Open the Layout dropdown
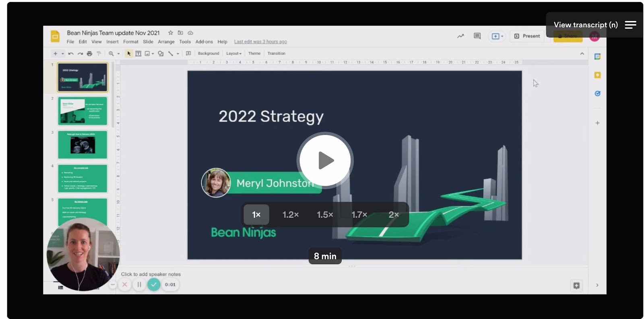Viewport: 644px width, 319px height. [x=234, y=54]
